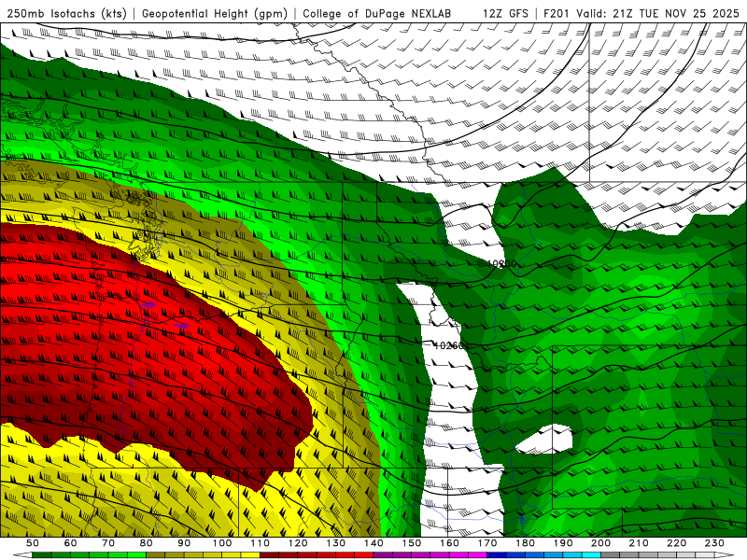This screenshot has height=560, width=747.
Task: Click the 120 knot scale label
Action: click(298, 543)
